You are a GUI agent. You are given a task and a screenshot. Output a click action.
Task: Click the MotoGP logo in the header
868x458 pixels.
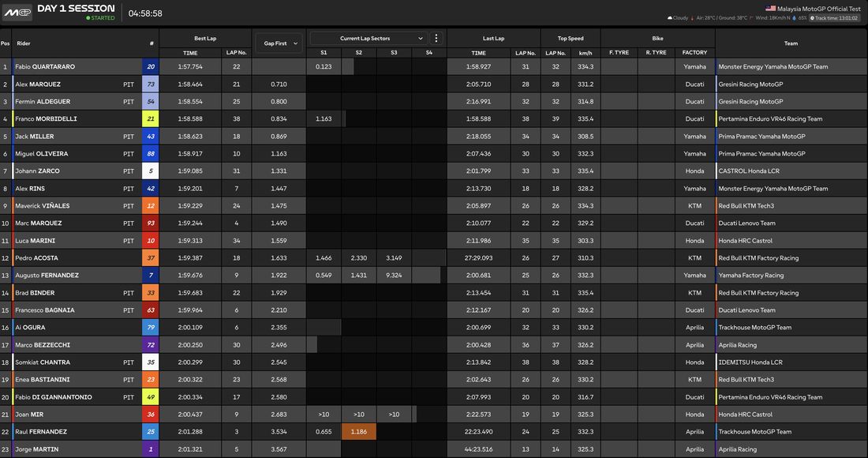click(x=17, y=12)
